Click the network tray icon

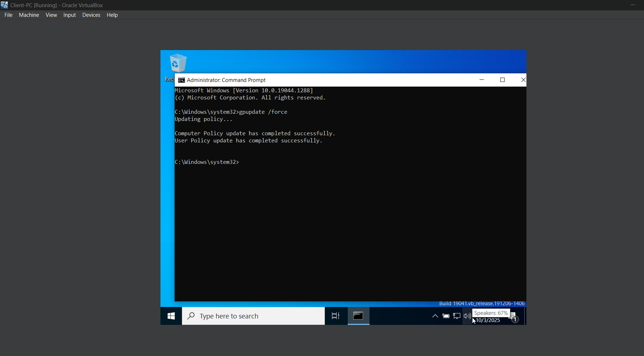pos(457,316)
